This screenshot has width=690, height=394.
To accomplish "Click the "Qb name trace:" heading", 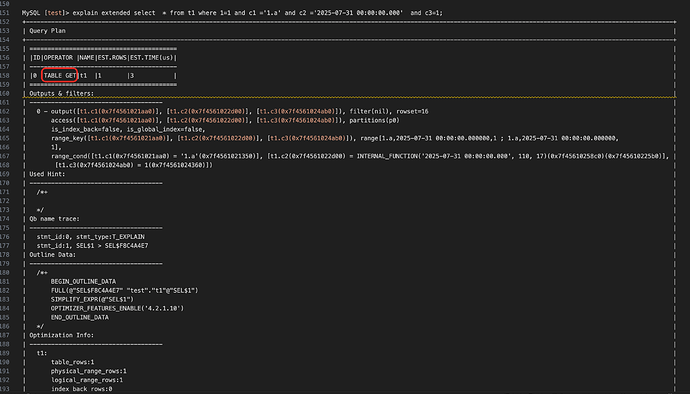I will [55, 219].
